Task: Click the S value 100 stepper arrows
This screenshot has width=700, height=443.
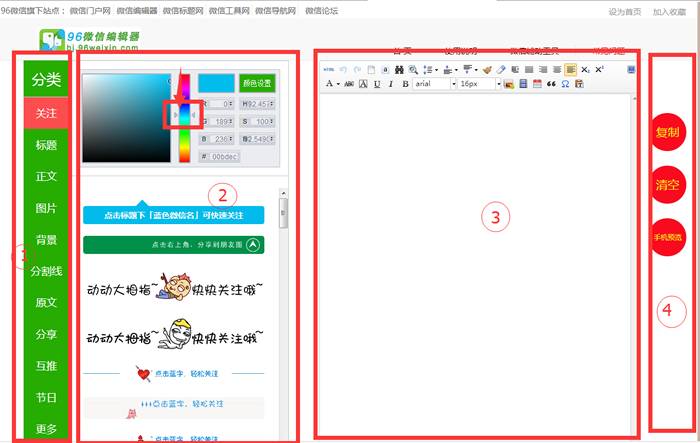Action: [x=272, y=121]
